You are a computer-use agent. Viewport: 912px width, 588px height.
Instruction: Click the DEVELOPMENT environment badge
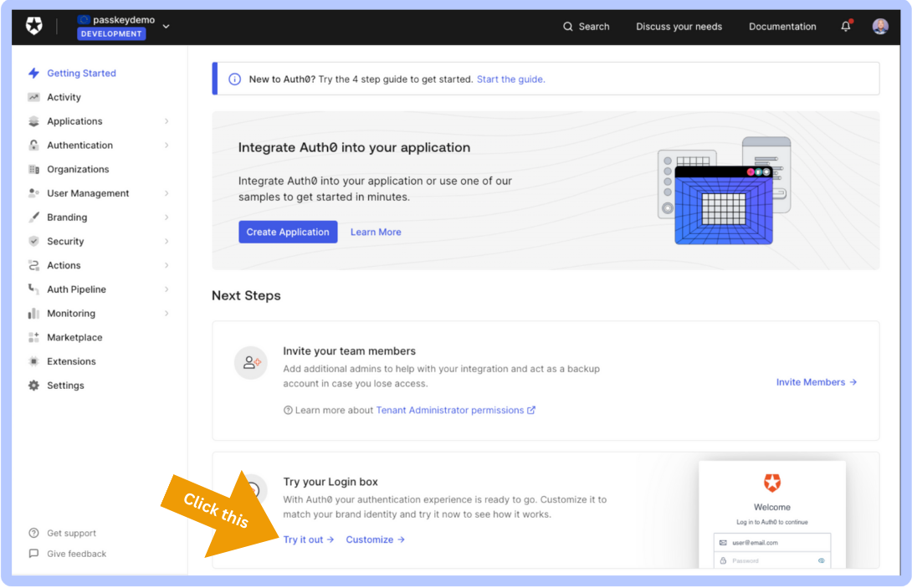(x=111, y=33)
